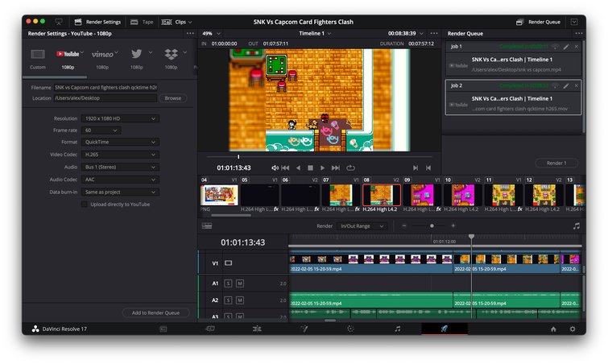Toggle the Render Settings panel button
Screen dimensions: 608x364
pyautogui.click(x=97, y=22)
